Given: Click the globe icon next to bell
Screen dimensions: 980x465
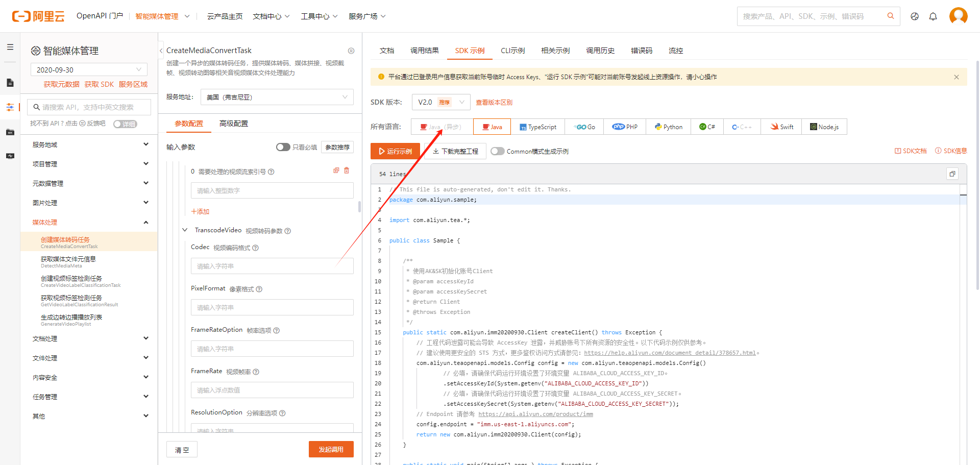Looking at the screenshot, I should click(x=915, y=16).
